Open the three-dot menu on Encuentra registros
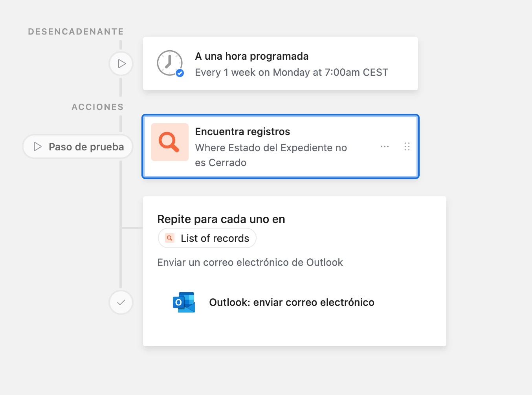532x395 pixels. [385, 146]
